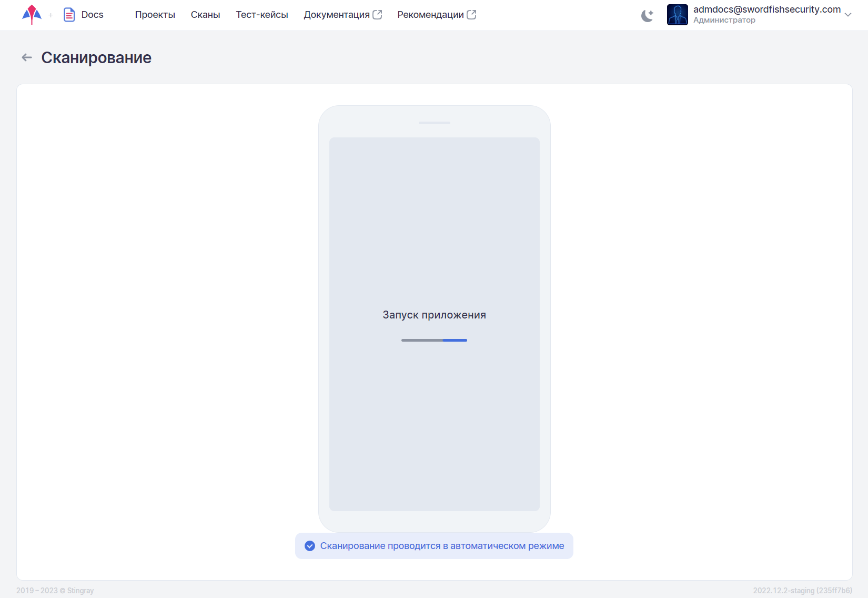The image size is (868, 598).
Task: Open the Тест-кейсы section
Action: pos(261,15)
